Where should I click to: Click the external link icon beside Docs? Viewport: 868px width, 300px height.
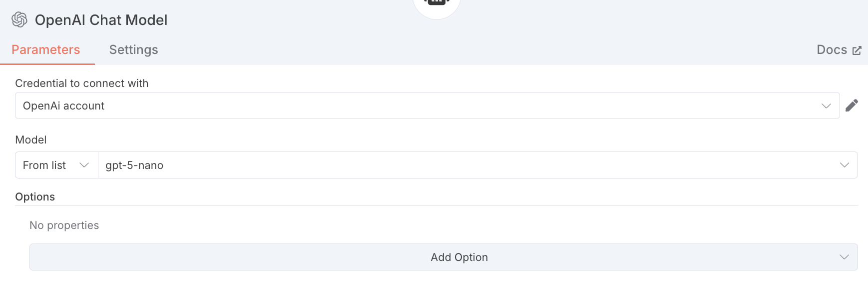click(857, 50)
